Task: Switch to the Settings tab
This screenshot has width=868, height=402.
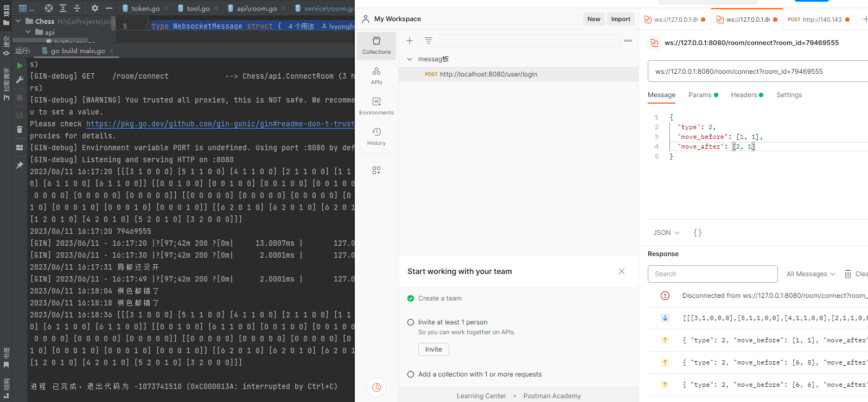Action: 789,95
